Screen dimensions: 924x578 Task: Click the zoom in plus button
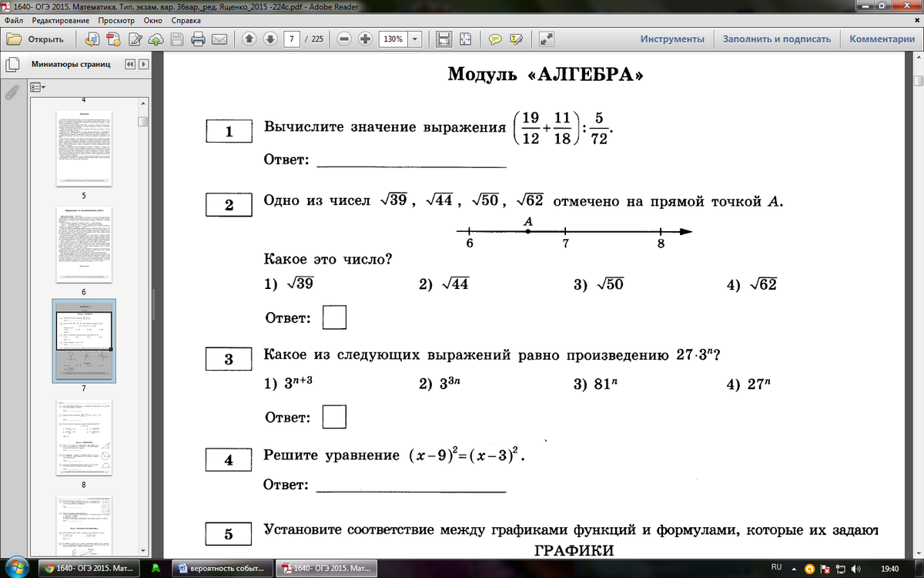coord(366,39)
